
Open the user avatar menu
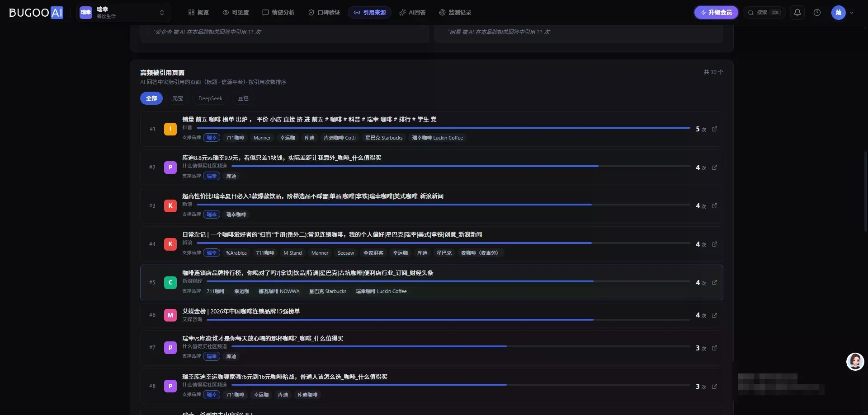point(838,13)
